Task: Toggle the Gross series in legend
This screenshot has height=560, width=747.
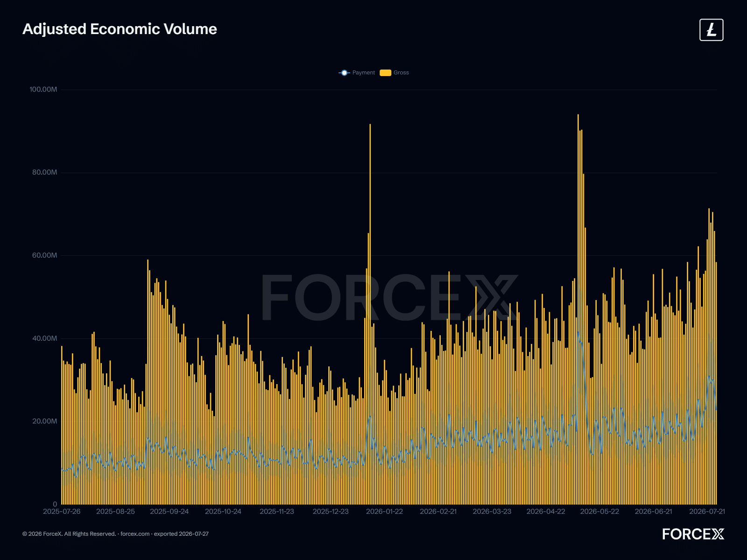Action: [395, 73]
